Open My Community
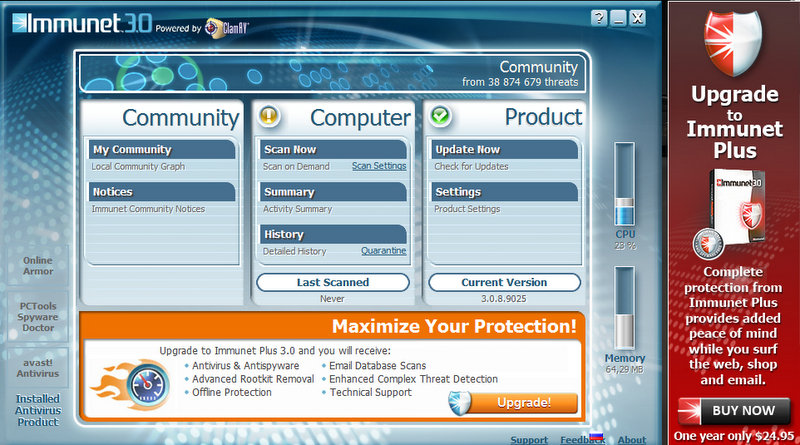The height and width of the screenshot is (445, 800). point(162,150)
